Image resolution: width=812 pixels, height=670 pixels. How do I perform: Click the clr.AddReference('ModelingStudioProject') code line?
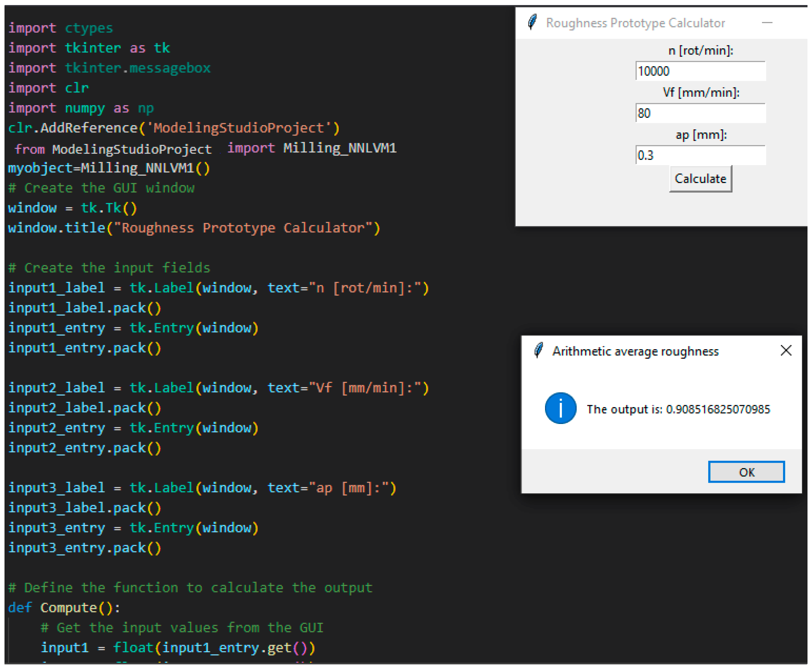[x=173, y=128]
